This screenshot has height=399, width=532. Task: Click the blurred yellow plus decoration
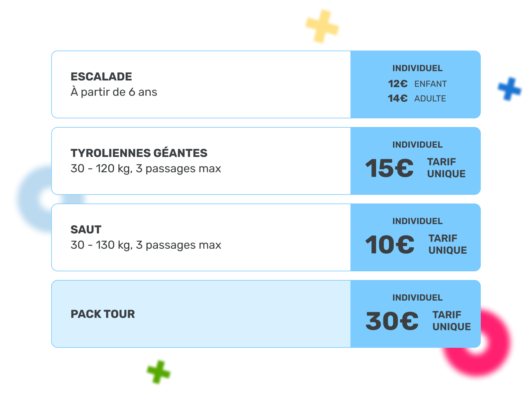coord(322,27)
